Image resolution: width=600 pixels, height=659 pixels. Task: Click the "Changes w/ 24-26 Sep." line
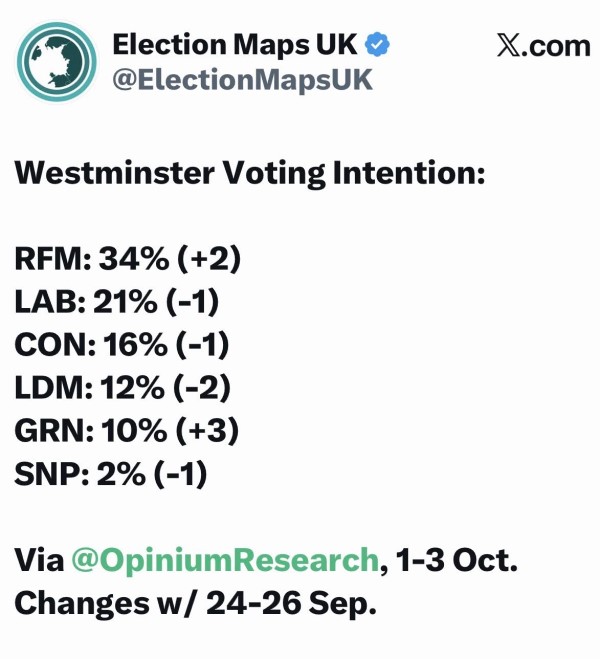point(195,605)
